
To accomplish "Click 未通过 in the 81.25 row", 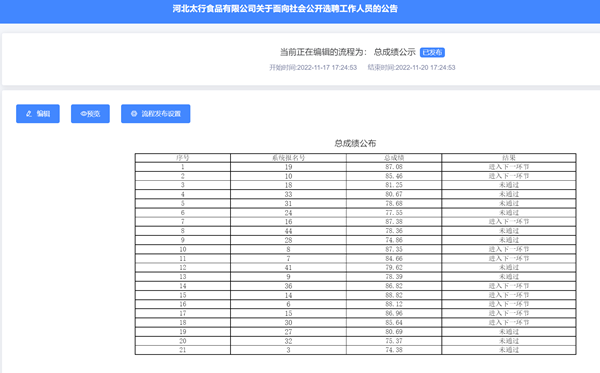I will 509,185.
